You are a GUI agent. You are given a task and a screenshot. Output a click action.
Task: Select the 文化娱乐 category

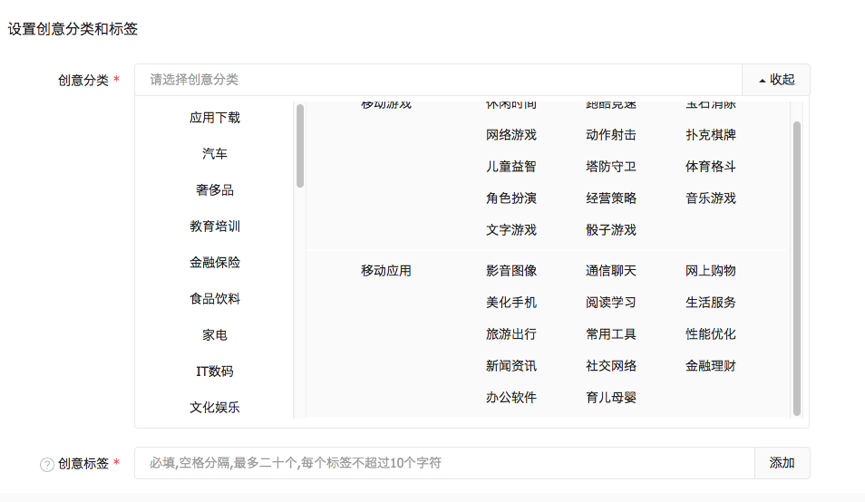[x=215, y=408]
